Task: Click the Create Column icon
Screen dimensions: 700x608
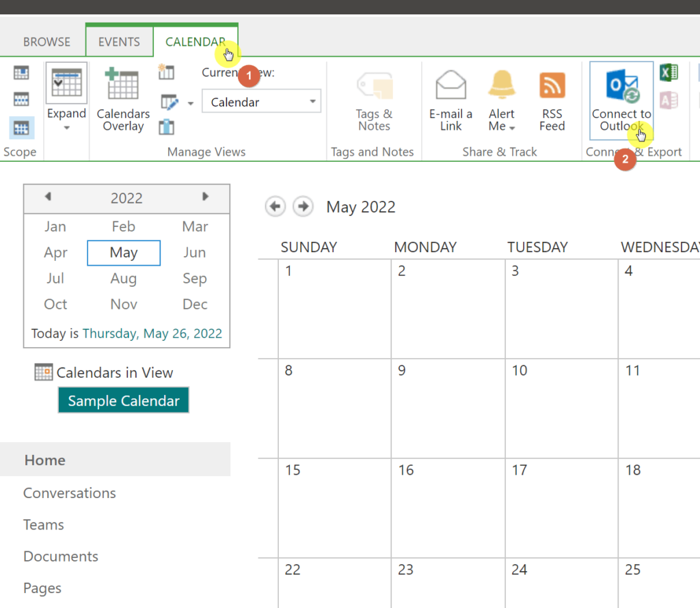Action: [167, 127]
